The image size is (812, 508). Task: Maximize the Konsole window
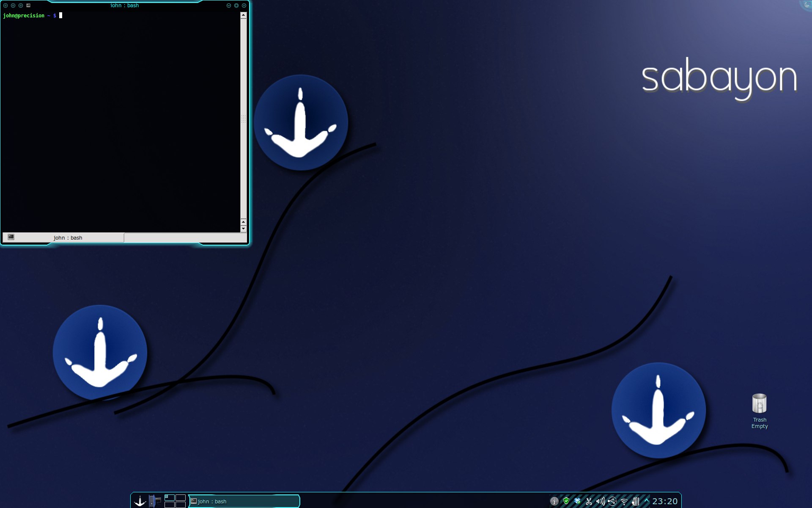point(236,6)
